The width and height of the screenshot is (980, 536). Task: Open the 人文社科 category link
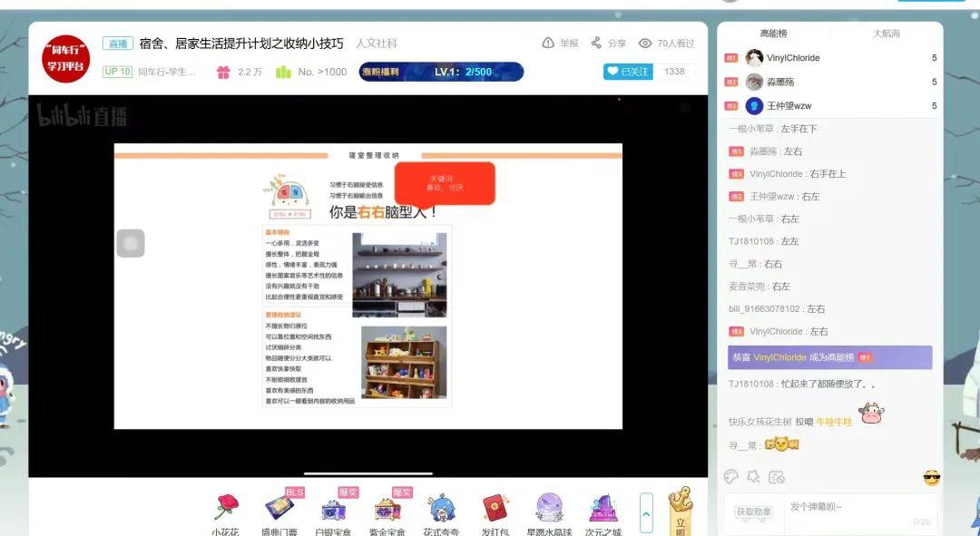pyautogui.click(x=376, y=44)
